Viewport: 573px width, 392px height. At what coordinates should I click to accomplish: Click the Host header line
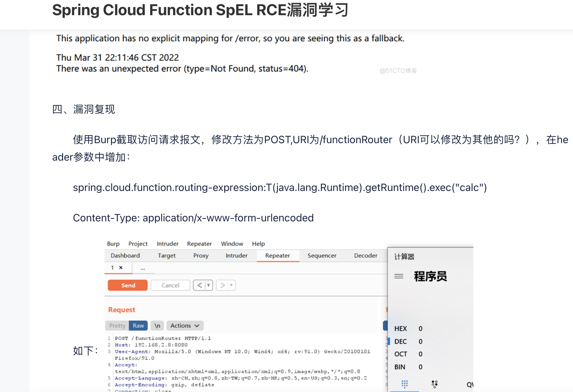[151, 345]
